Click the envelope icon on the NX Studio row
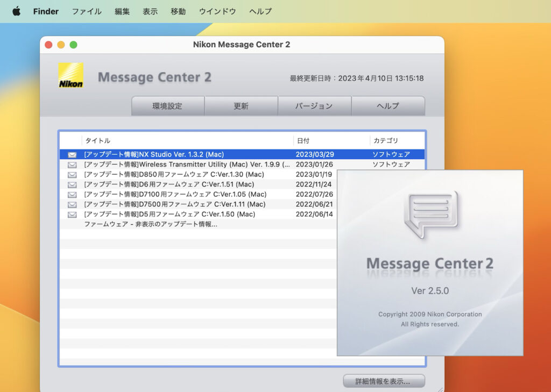Screen dimensions: 551x392 (72, 154)
